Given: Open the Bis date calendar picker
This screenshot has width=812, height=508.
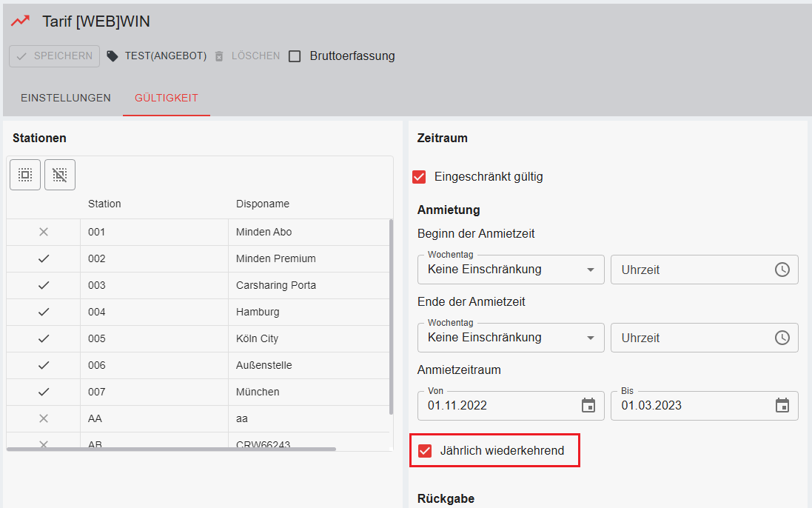Looking at the screenshot, I should (x=782, y=405).
